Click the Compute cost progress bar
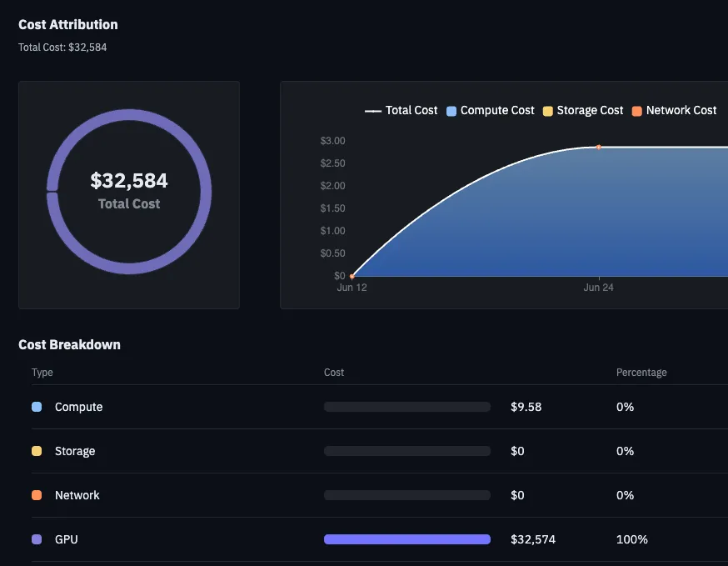 click(x=407, y=407)
